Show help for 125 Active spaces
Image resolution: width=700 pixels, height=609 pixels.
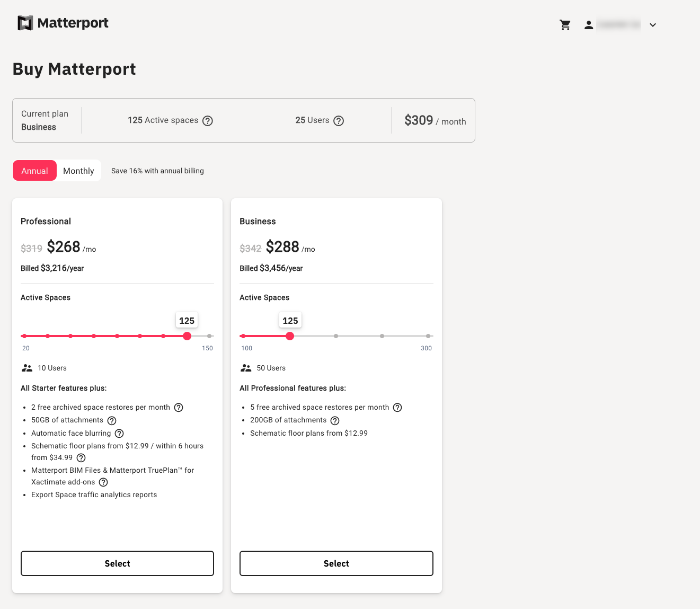(x=208, y=121)
